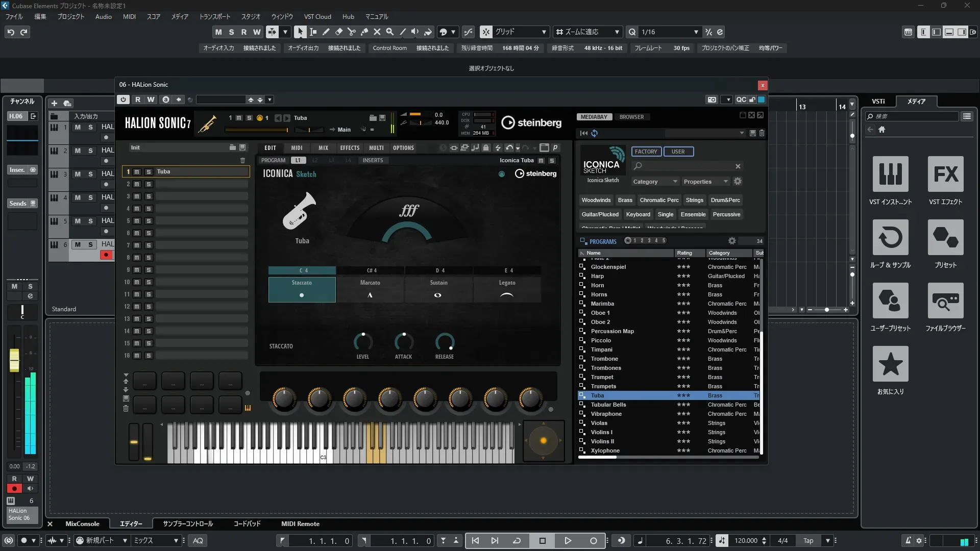The height and width of the screenshot is (551, 980).
Task: Open the MIDI menu in the menu bar
Action: click(129, 16)
